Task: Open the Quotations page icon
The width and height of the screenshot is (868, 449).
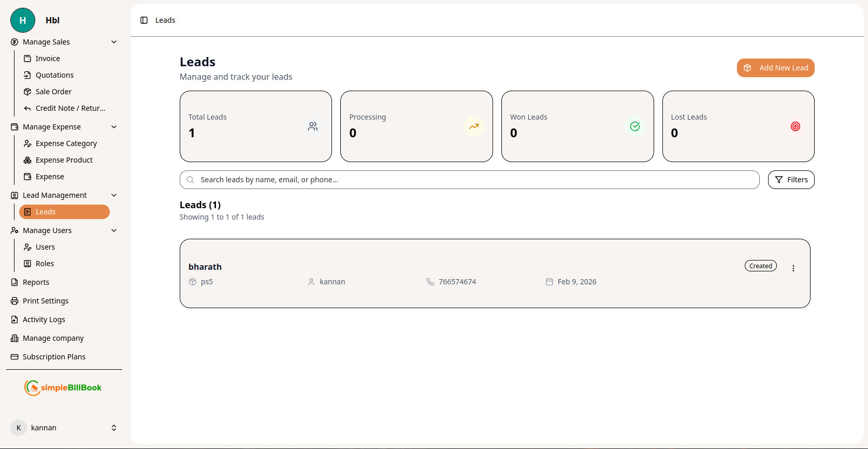Action: (28, 75)
